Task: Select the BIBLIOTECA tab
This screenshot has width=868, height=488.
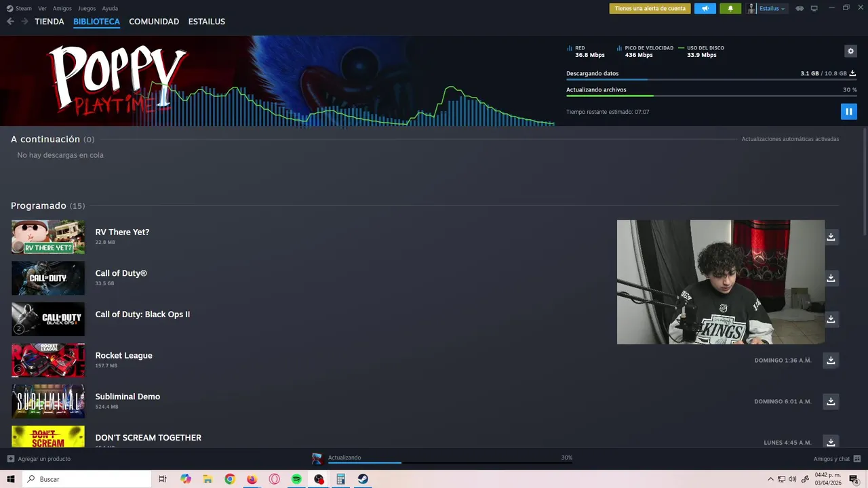Action: click(x=96, y=22)
